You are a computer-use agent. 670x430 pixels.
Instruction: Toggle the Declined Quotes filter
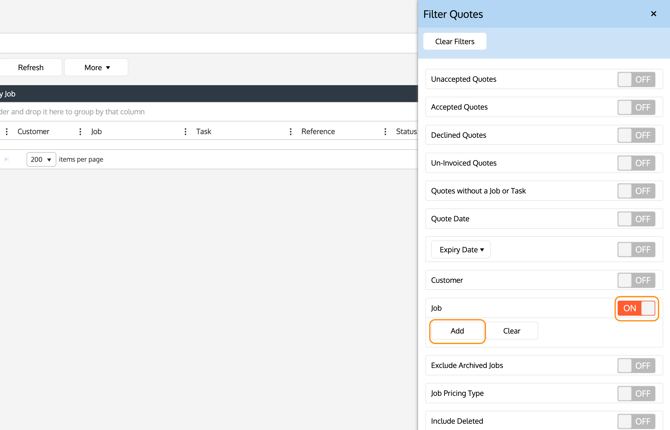click(636, 135)
